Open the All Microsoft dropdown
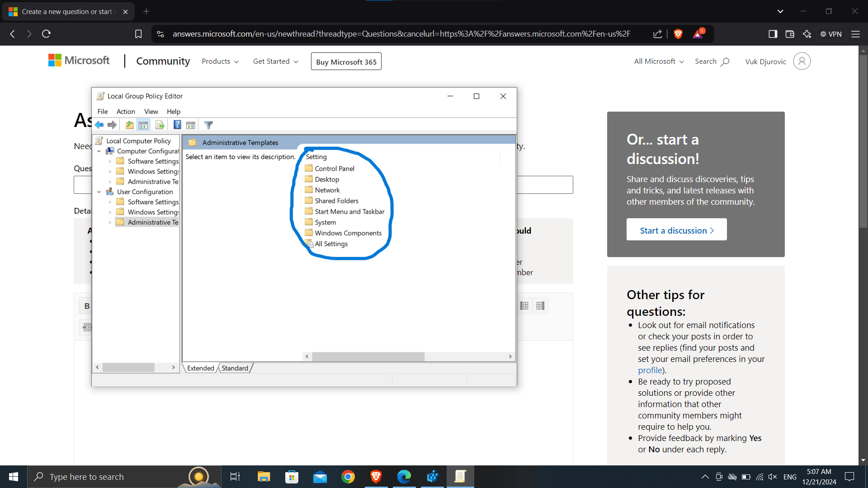 (659, 61)
